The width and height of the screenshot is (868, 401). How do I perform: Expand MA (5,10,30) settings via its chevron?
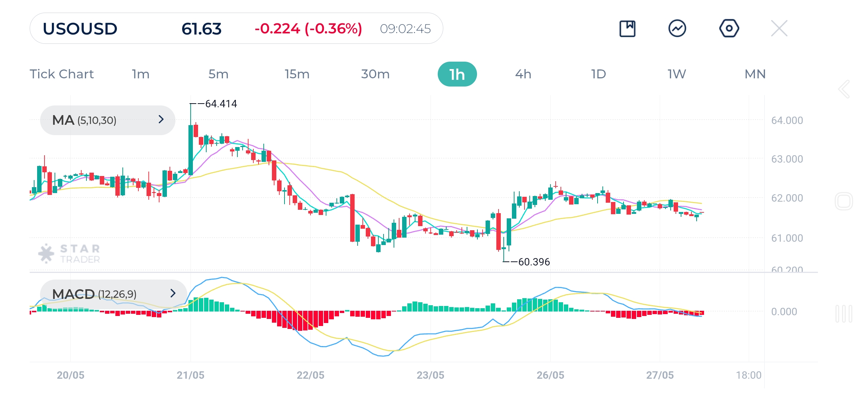(x=161, y=120)
